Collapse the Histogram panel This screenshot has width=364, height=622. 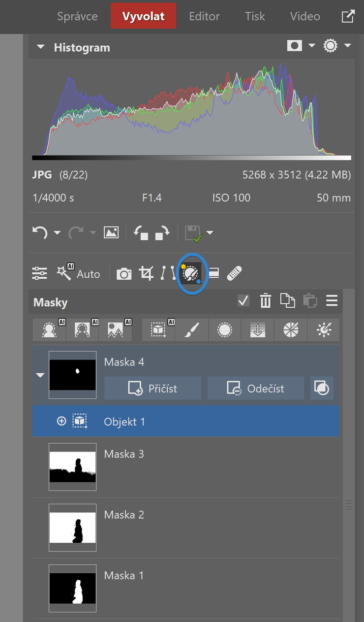pyautogui.click(x=41, y=47)
